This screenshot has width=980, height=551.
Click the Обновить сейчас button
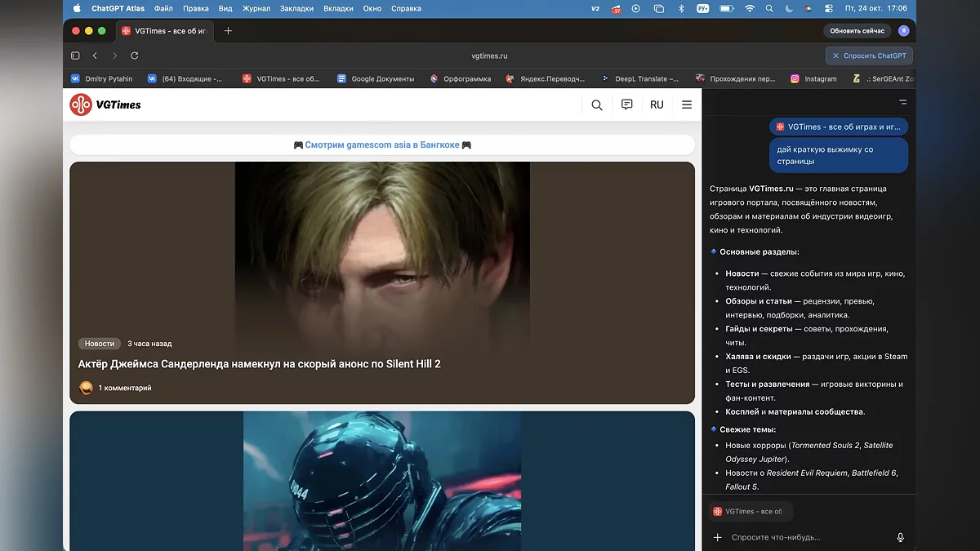coord(857,31)
